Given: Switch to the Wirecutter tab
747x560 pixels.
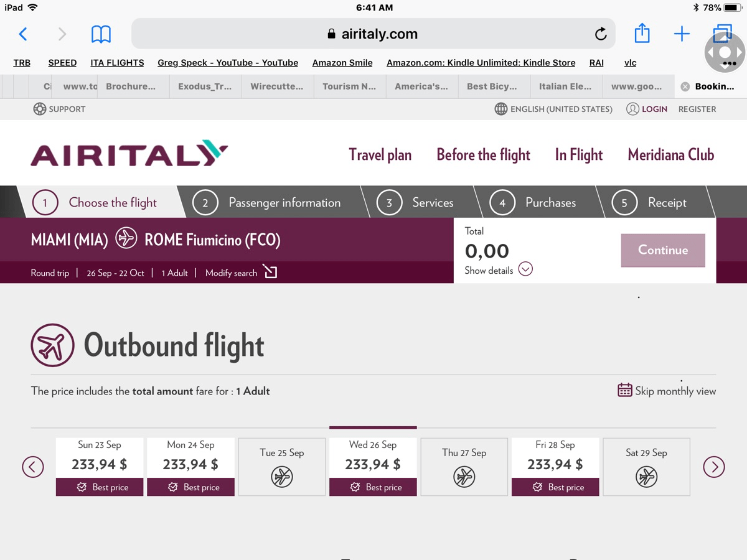Looking at the screenshot, I should [x=276, y=86].
